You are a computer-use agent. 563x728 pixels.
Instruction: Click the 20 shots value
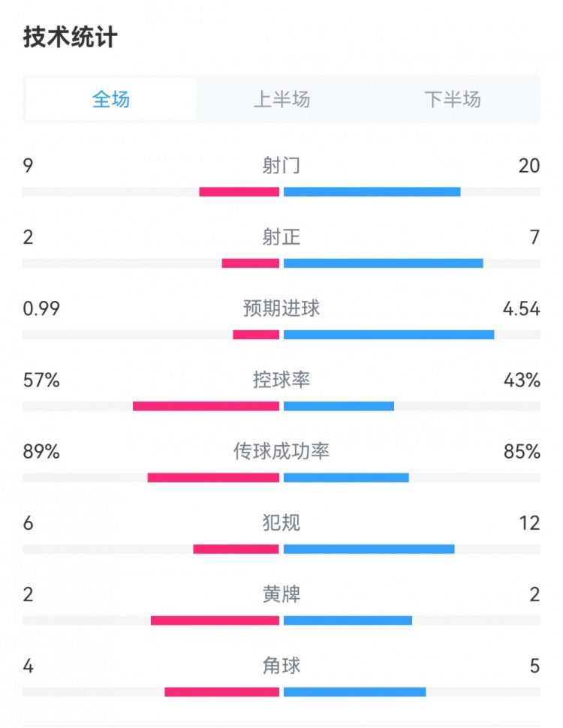pyautogui.click(x=528, y=166)
